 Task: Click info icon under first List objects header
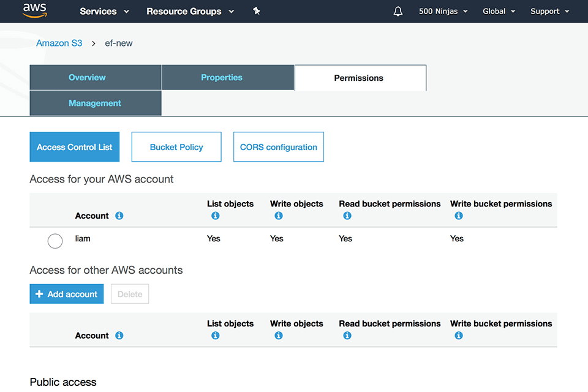[215, 216]
